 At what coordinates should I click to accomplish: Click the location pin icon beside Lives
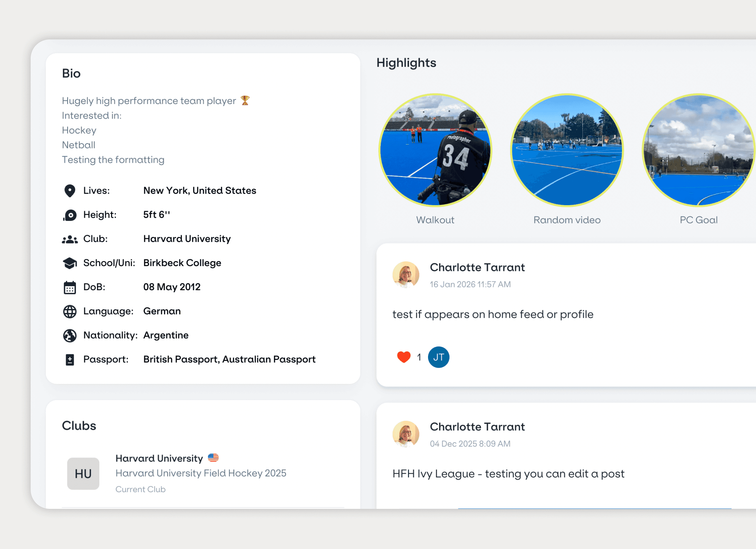click(70, 191)
